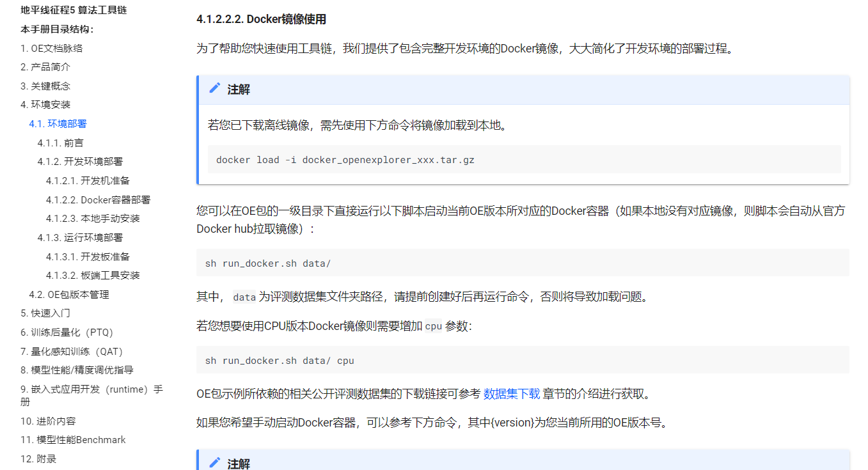Navigate to 4.1.2. 开发环境部署

coord(80,161)
